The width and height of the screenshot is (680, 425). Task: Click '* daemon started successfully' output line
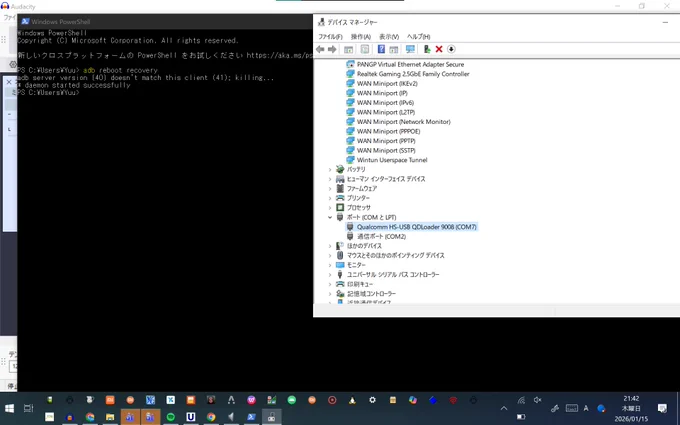74,85
